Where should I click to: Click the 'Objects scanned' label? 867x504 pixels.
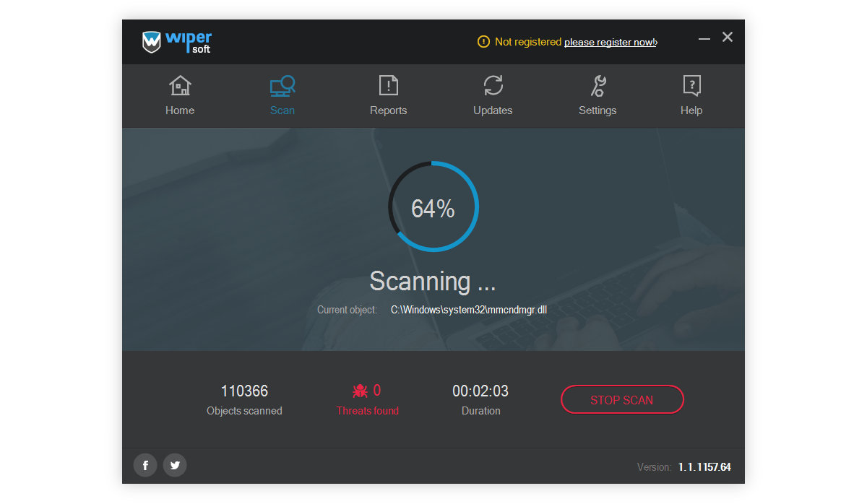244,411
